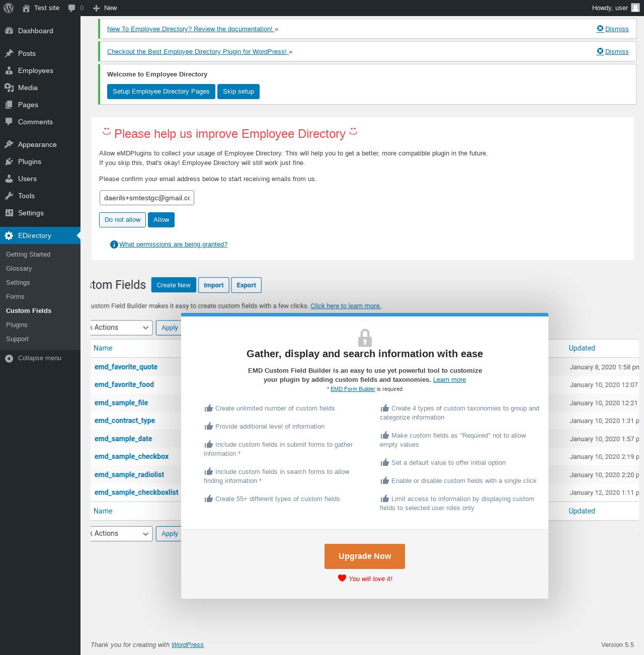
Task: Click the Skip setup button
Action: 238,92
